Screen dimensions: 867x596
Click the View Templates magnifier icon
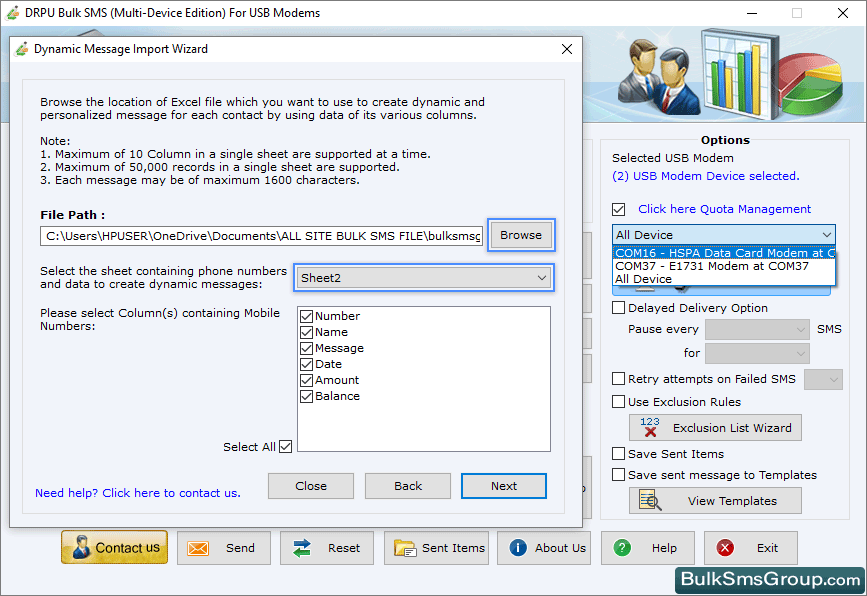click(x=650, y=500)
